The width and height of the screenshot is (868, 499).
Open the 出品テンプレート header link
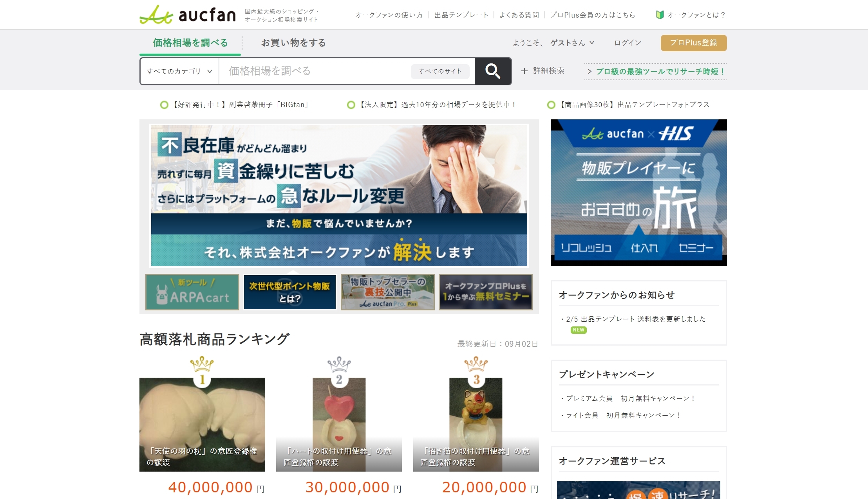pyautogui.click(x=461, y=15)
